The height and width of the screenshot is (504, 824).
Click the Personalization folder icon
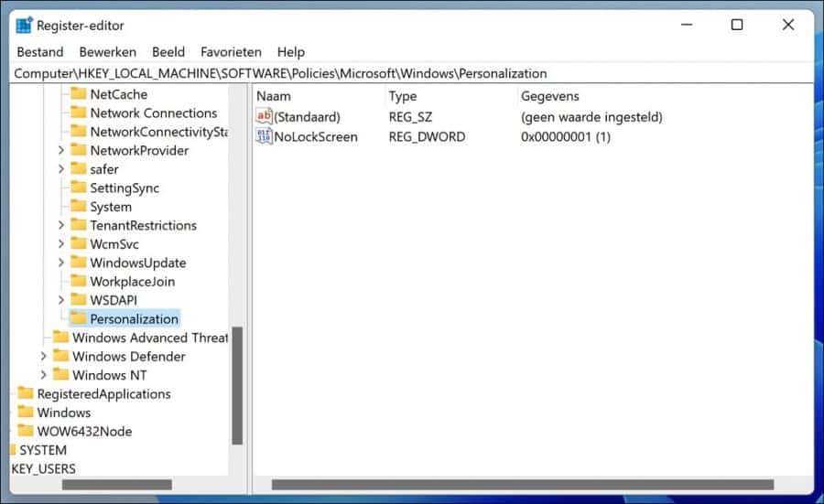(79, 318)
